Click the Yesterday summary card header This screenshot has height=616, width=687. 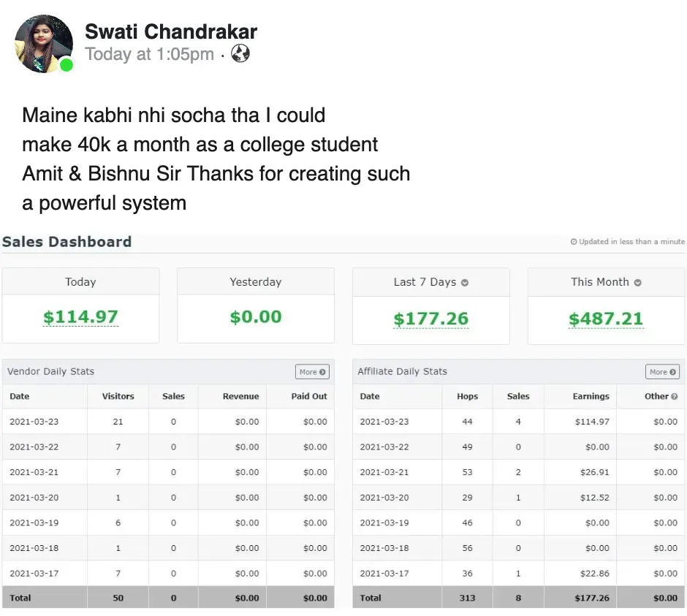click(x=256, y=282)
